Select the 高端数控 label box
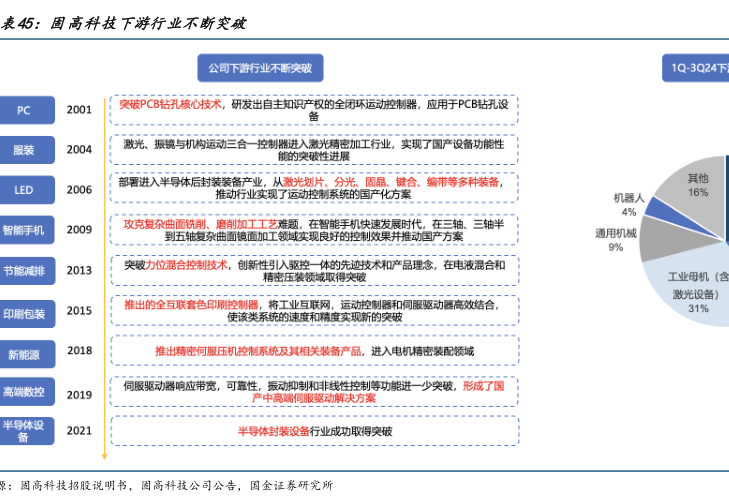This screenshot has height=498, width=729. 24,392
